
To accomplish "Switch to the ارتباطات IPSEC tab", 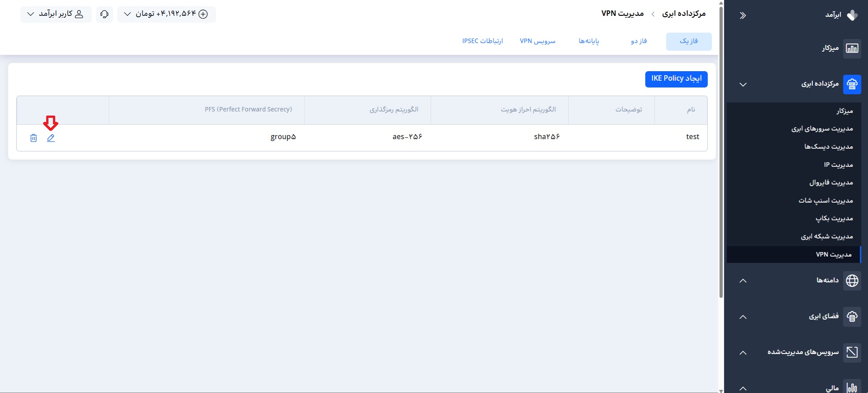I will pyautogui.click(x=483, y=41).
